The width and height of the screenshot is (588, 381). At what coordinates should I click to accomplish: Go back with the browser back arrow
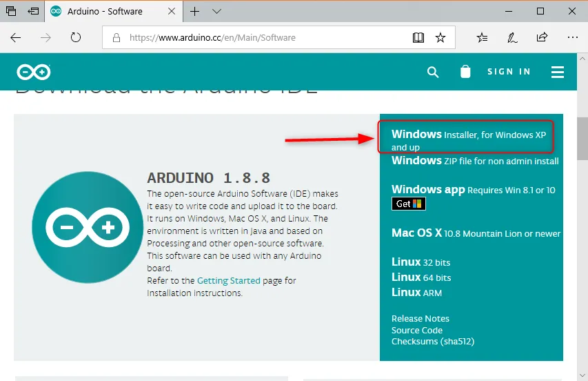point(16,37)
